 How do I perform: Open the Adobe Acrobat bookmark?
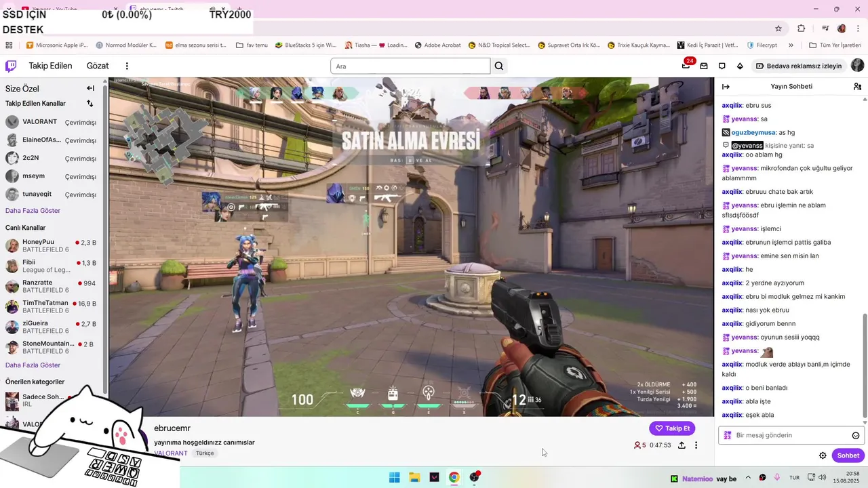coord(437,45)
